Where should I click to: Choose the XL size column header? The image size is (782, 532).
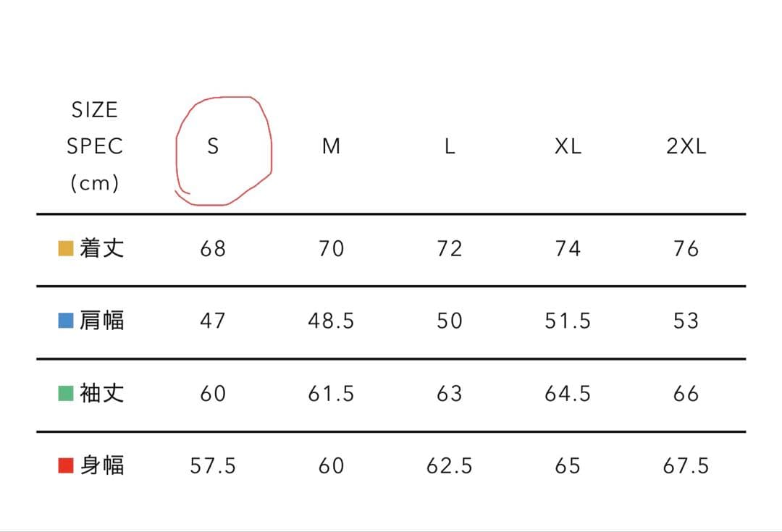point(568,147)
